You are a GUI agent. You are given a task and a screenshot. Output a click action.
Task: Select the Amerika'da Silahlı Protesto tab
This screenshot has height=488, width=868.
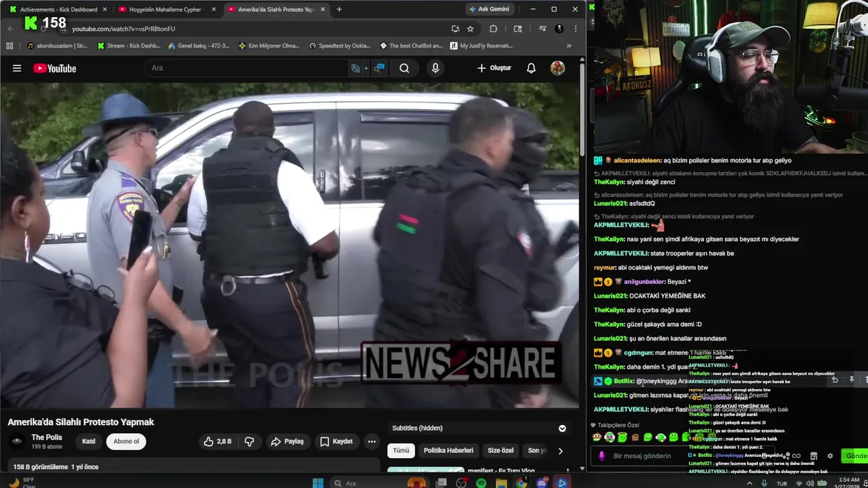tap(276, 9)
